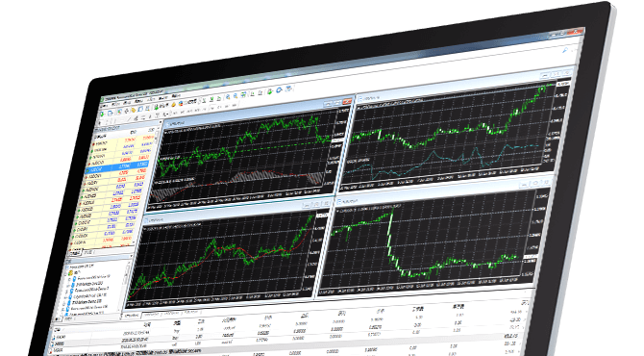The height and width of the screenshot is (356, 644).
Task: Click the zoom in magnifier toolbar icon
Action: (228, 96)
